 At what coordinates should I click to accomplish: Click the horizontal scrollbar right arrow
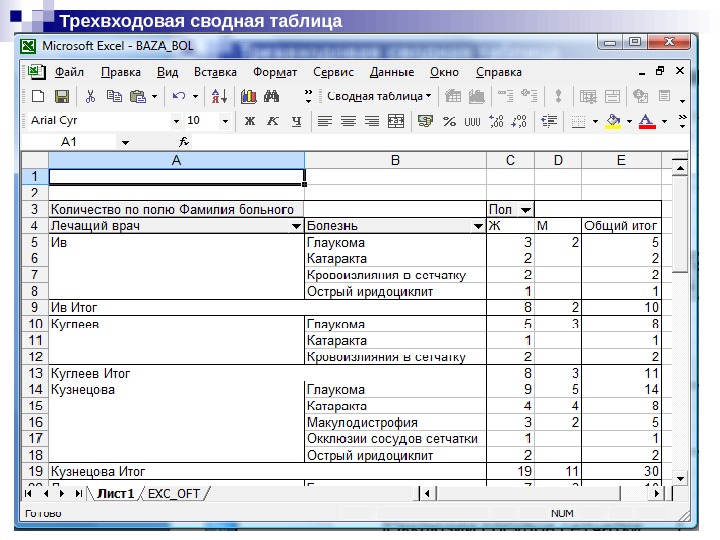[657, 494]
